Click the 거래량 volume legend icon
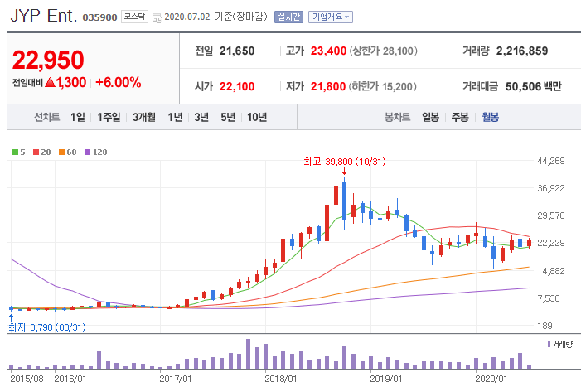Screen dimensions: 581x392 click(x=549, y=344)
